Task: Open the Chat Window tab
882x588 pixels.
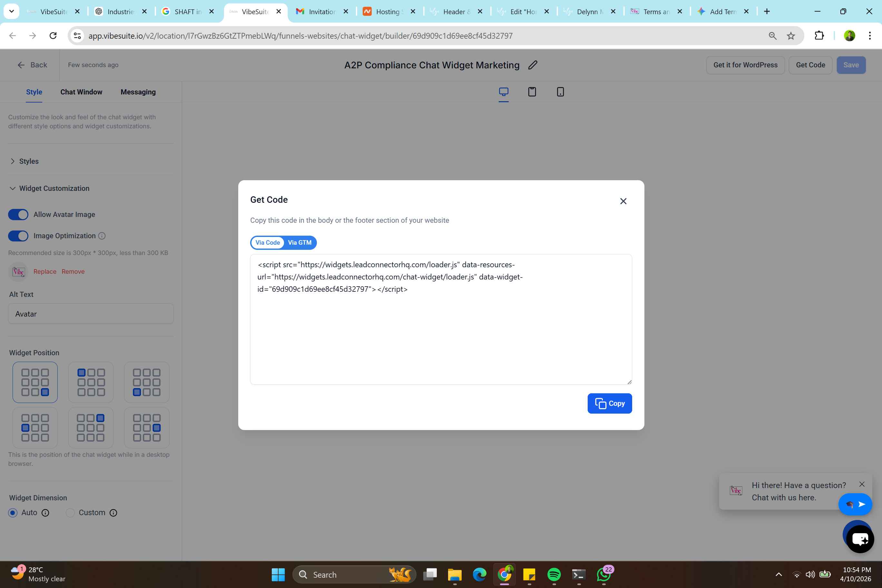Action: [x=81, y=92]
